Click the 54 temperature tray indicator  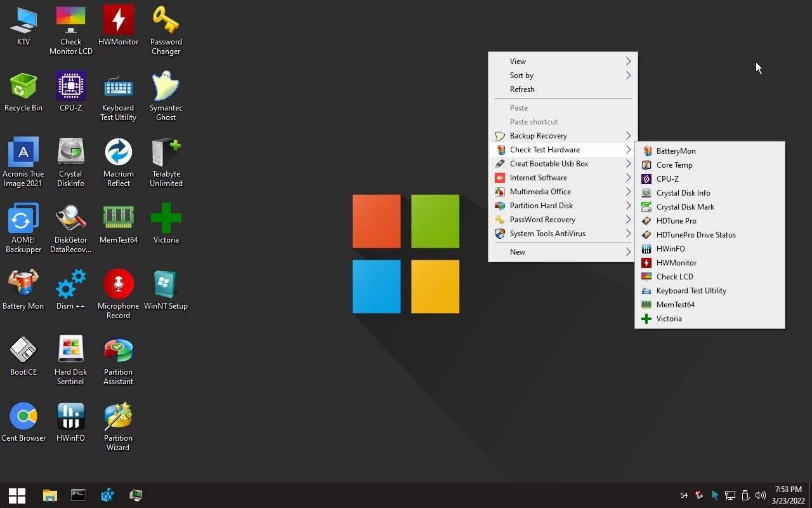(684, 495)
